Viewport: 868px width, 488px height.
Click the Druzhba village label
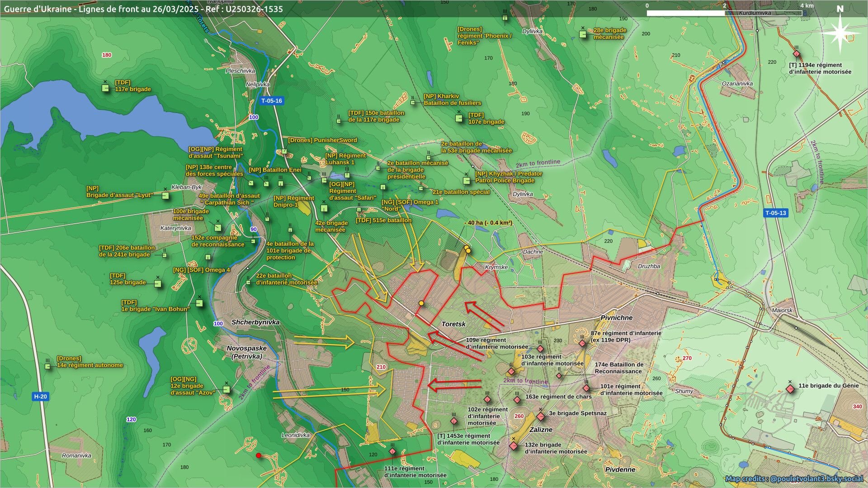coord(649,266)
